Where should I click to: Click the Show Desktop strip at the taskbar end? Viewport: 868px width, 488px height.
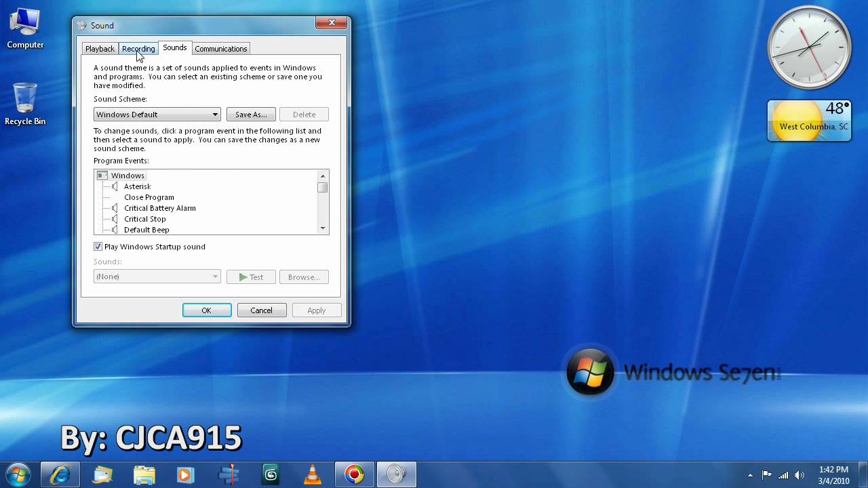click(x=863, y=474)
